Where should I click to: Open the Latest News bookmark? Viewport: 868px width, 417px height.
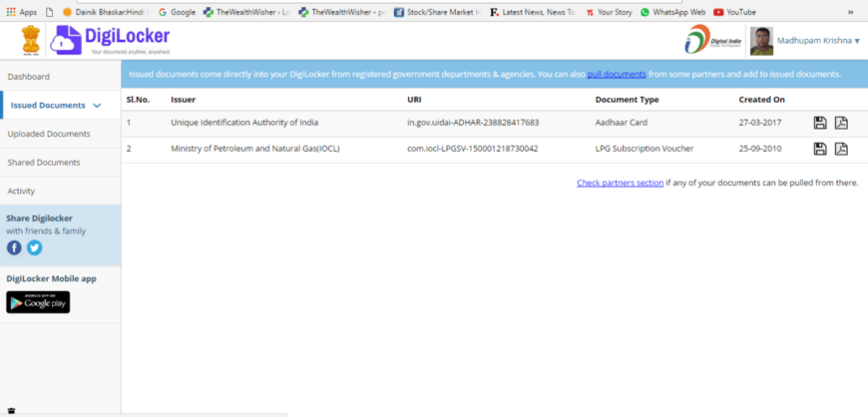click(x=533, y=12)
